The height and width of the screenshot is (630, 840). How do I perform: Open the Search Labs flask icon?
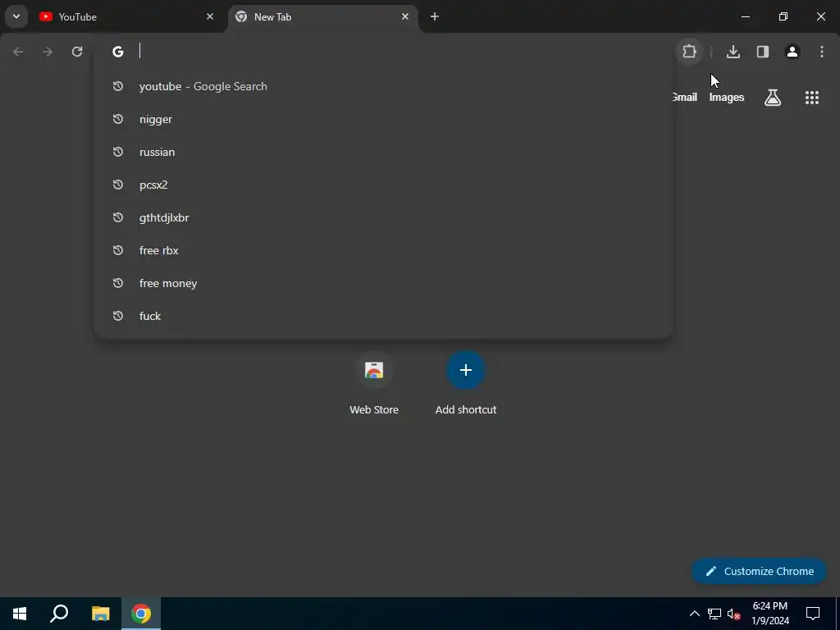(x=773, y=97)
